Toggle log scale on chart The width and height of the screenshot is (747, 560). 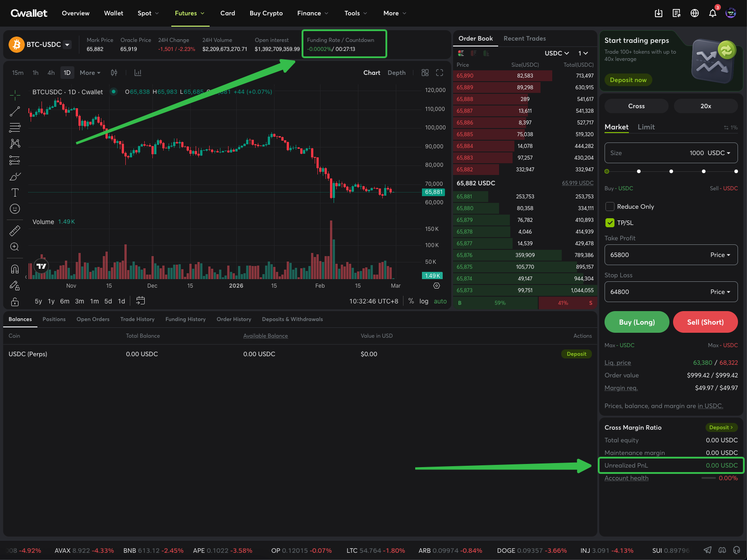424,301
